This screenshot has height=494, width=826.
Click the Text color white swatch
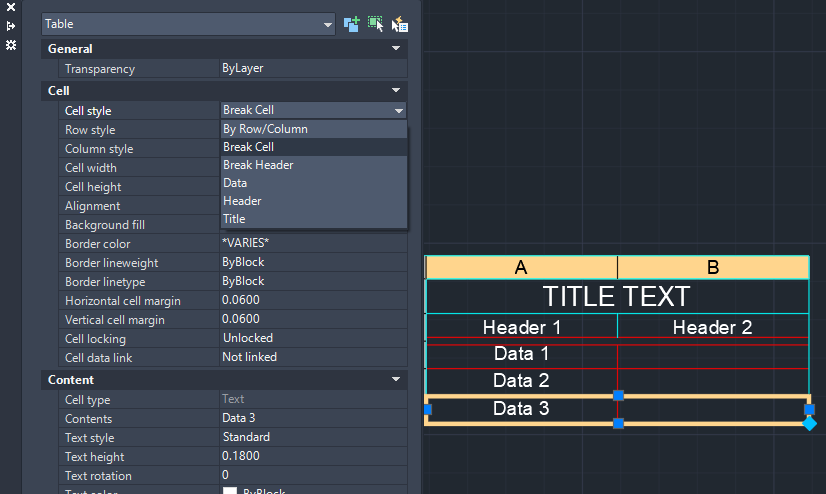(x=230, y=490)
